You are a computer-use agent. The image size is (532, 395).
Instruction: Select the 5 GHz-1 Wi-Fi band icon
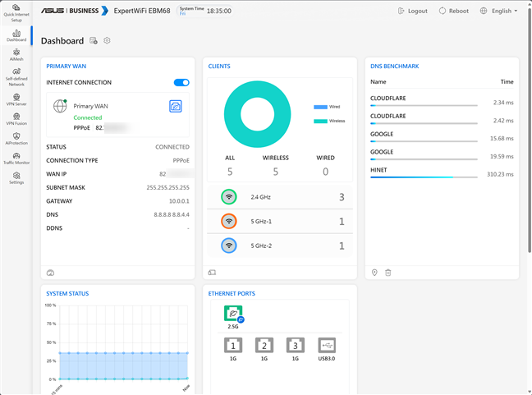(229, 221)
